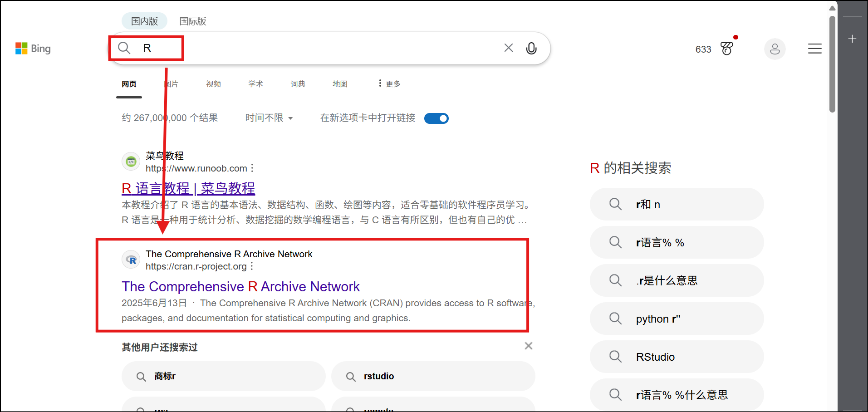Click the search icon beside RStudio suggestion
The height and width of the screenshot is (412, 868).
click(615, 357)
